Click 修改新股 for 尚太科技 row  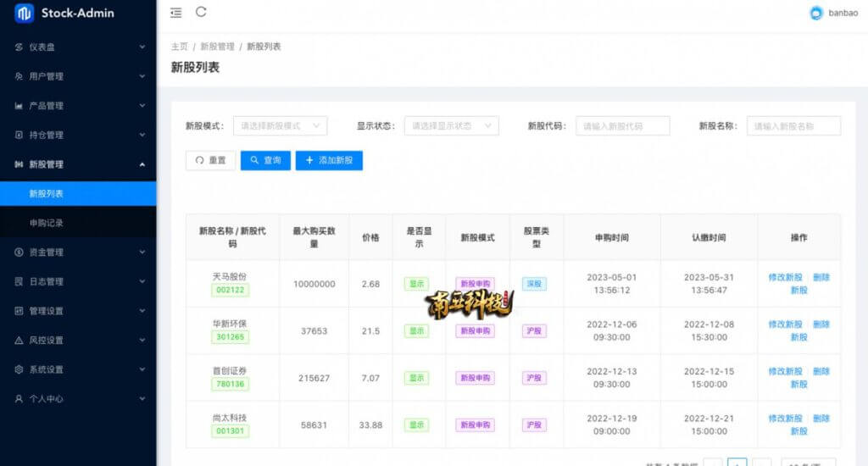[785, 419]
